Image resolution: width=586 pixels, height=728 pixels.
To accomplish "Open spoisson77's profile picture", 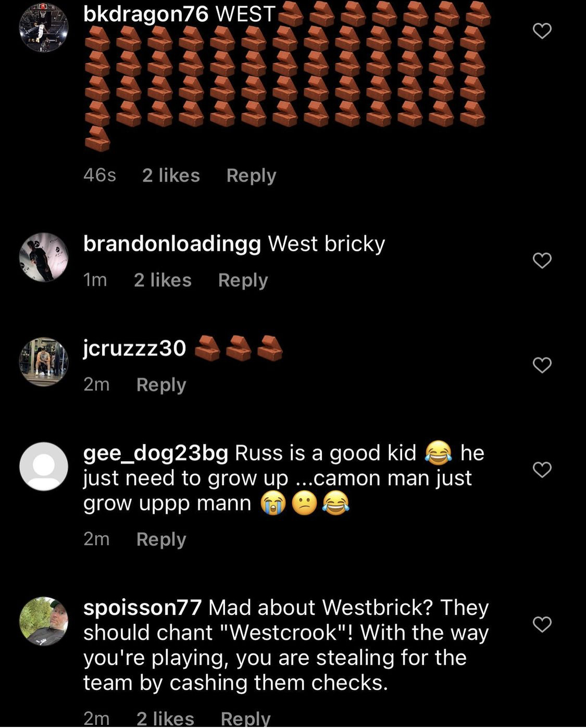I will pos(44,621).
